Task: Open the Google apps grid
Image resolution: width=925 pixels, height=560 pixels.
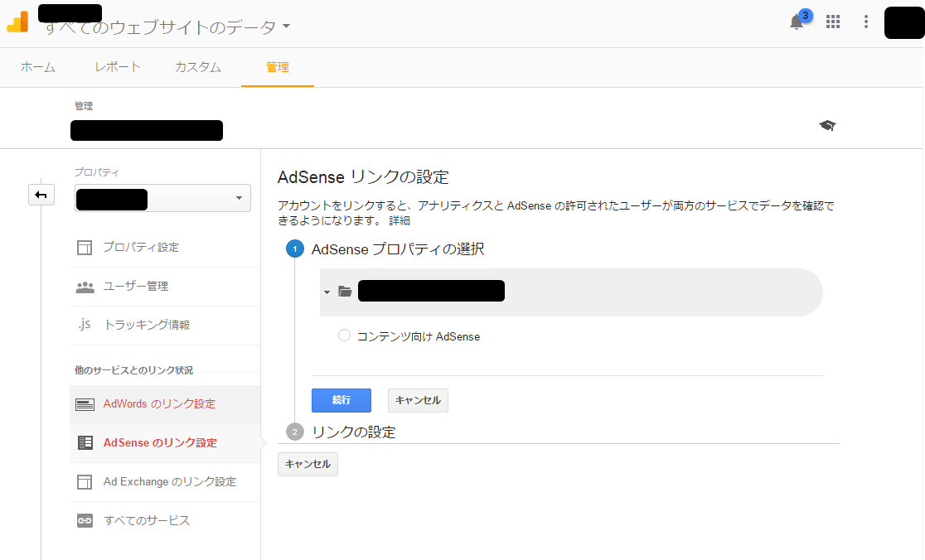Action: click(x=833, y=22)
